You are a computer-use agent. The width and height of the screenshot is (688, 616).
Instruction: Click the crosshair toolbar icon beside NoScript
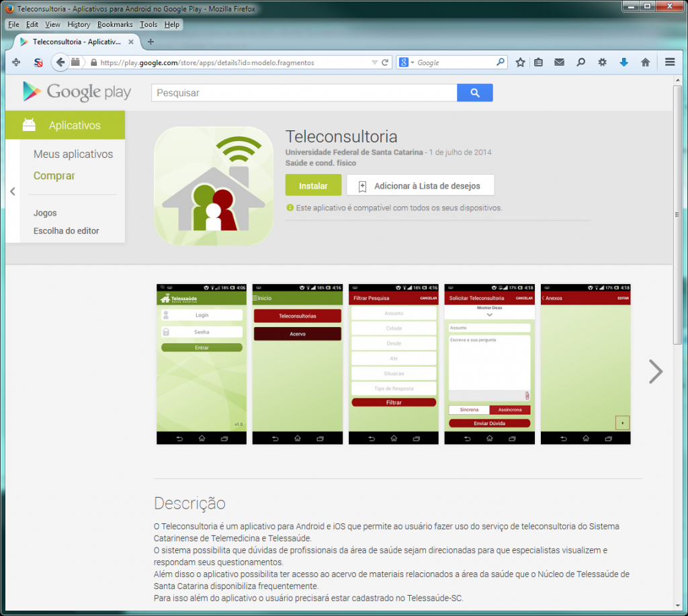click(x=16, y=62)
